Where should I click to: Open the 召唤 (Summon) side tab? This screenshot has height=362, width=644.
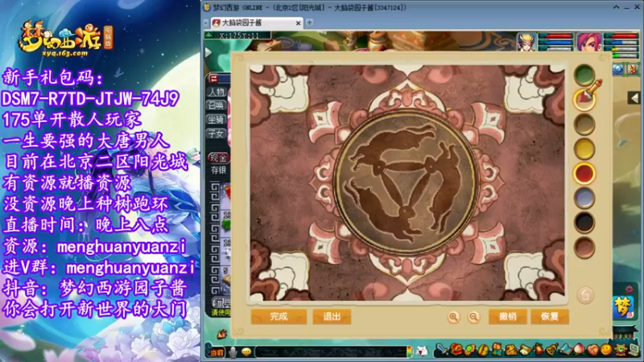[x=216, y=106]
